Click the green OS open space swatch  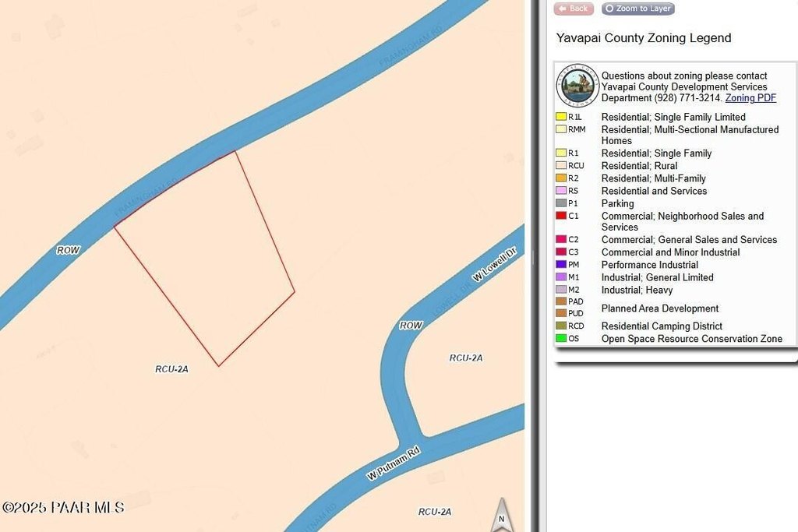(561, 339)
